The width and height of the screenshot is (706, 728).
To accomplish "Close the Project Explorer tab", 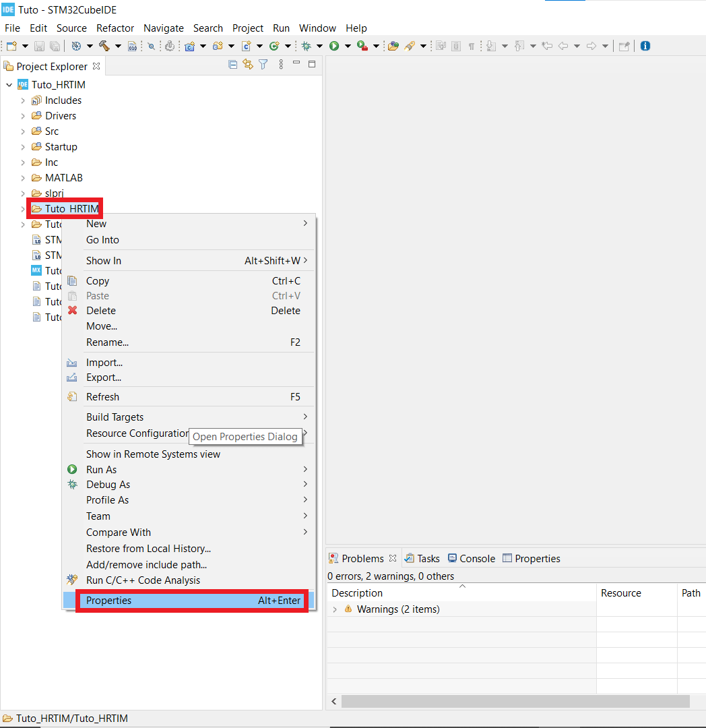I will (x=96, y=66).
